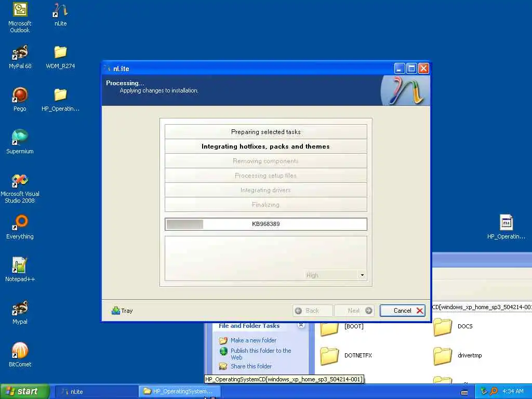Click the Preparing selected tasks row
Viewport: 532px width, 399px height.
pyautogui.click(x=265, y=131)
